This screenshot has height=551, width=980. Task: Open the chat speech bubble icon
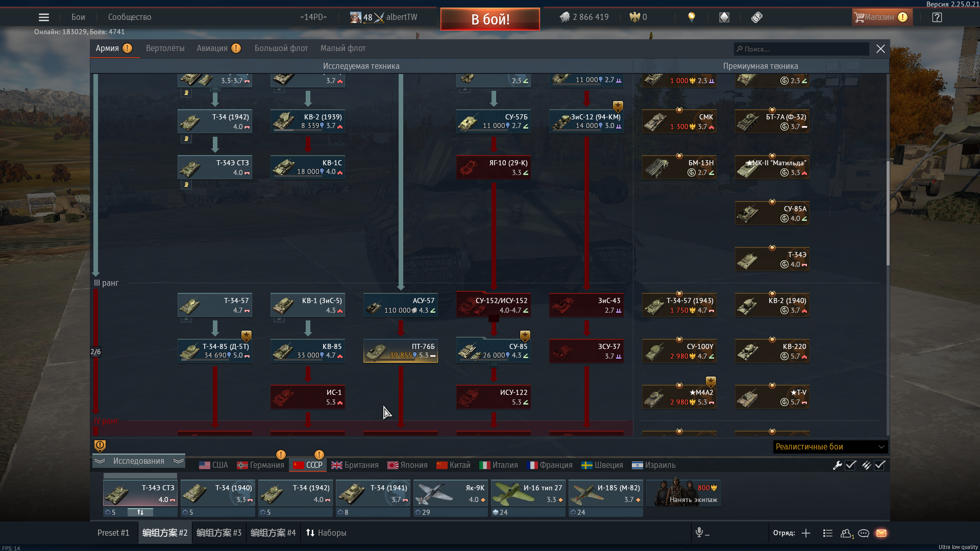864,533
